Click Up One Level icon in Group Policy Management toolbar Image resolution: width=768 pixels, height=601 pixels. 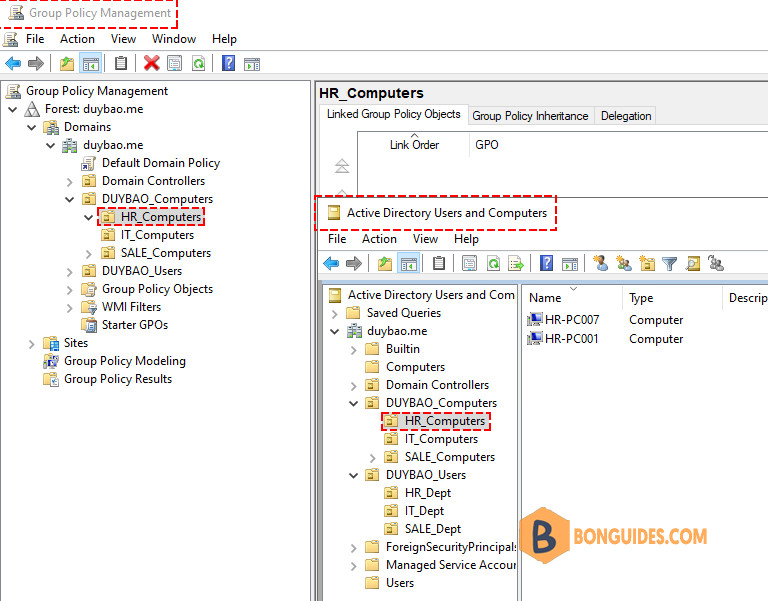[x=67, y=64]
